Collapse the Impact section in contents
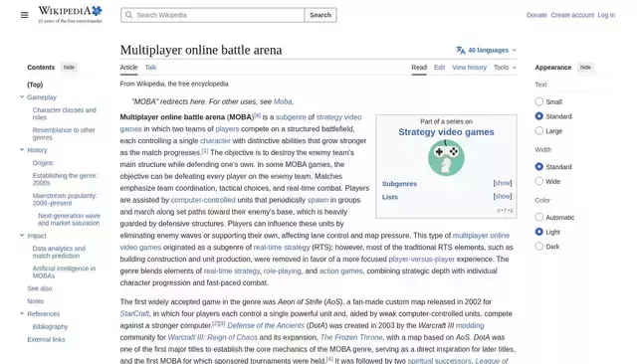The image size is (637, 364). (22, 236)
